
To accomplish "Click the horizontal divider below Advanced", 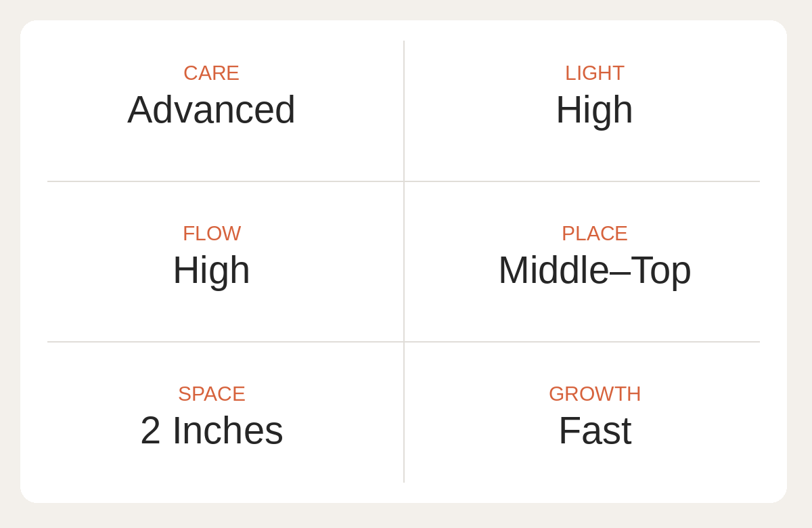I will click(225, 181).
